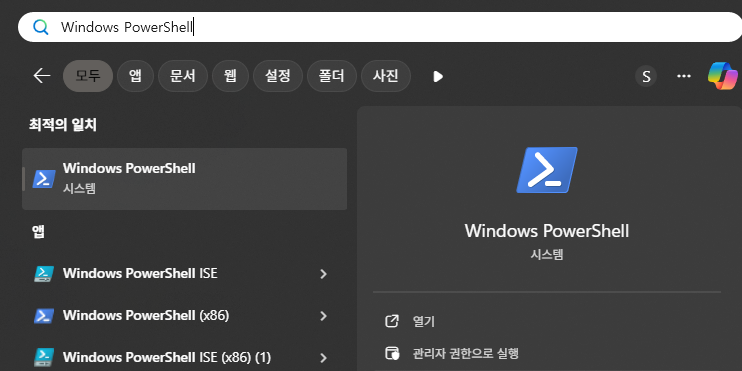Click PowerShell icon in best match row
This screenshot has height=371, width=742.
pos(44,179)
